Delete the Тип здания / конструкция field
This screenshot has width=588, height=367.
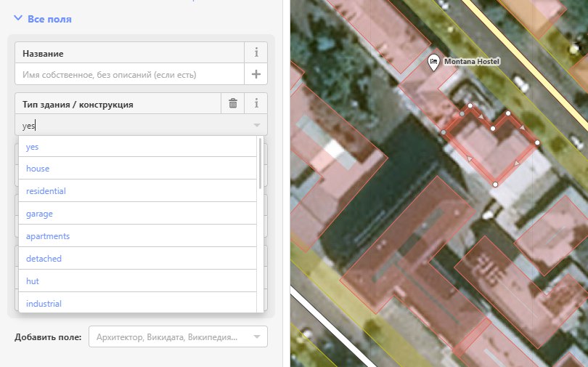click(x=233, y=103)
